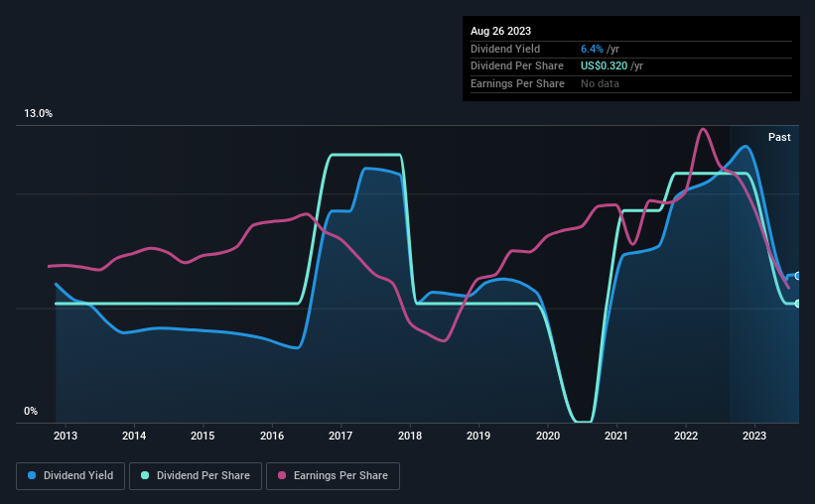Viewport: 815px width, 504px height.
Task: Select the 2020 label on the time axis
Action: 548,436
